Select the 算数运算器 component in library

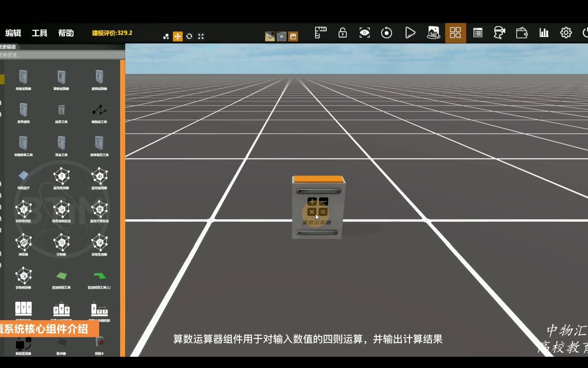pos(61,80)
